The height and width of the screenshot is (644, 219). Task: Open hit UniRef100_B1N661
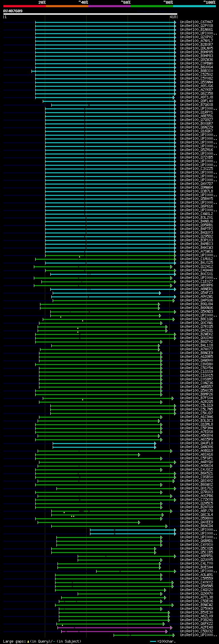tap(196, 29)
